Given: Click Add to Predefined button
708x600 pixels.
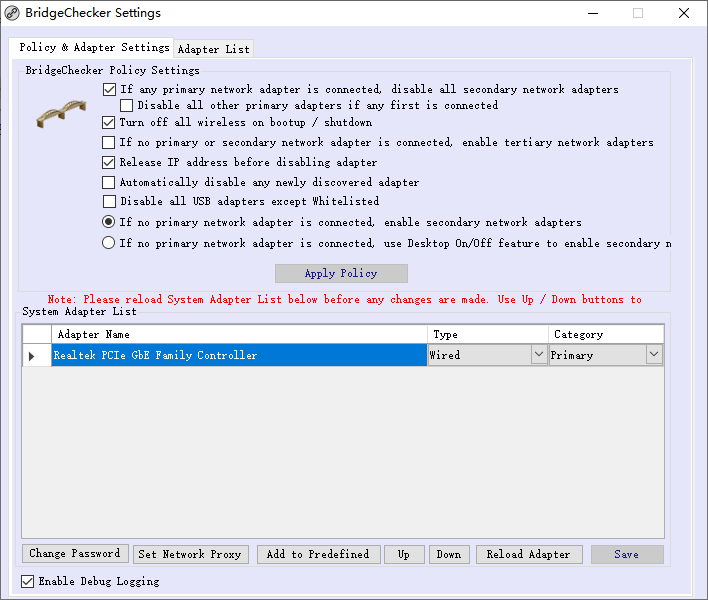Looking at the screenshot, I should [318, 554].
